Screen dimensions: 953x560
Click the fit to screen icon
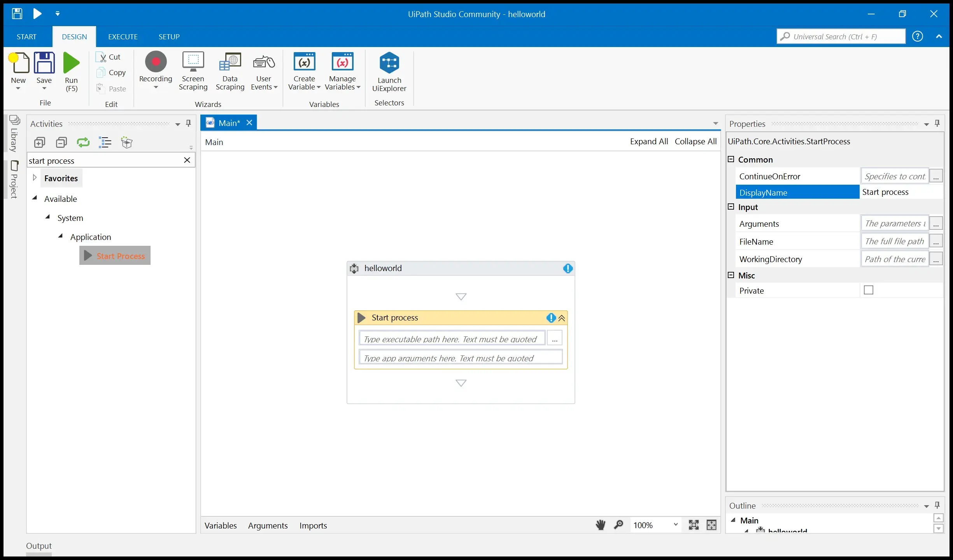point(694,525)
